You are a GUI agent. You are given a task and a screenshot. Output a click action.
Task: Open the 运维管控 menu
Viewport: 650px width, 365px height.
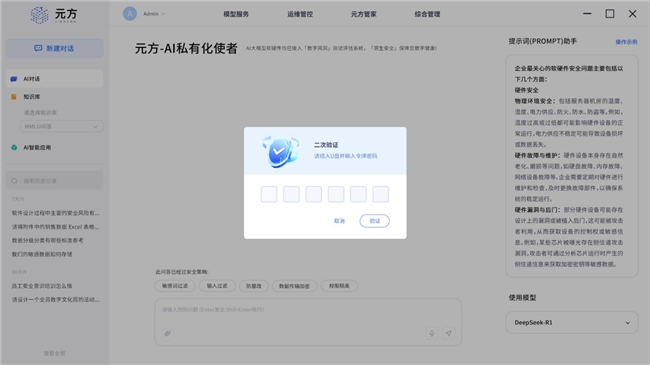click(300, 14)
